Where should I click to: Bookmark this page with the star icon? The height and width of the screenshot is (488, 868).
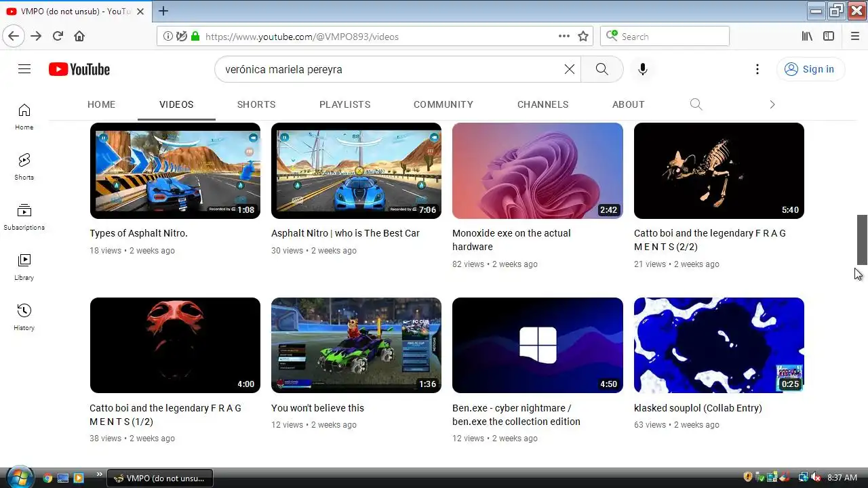point(583,36)
